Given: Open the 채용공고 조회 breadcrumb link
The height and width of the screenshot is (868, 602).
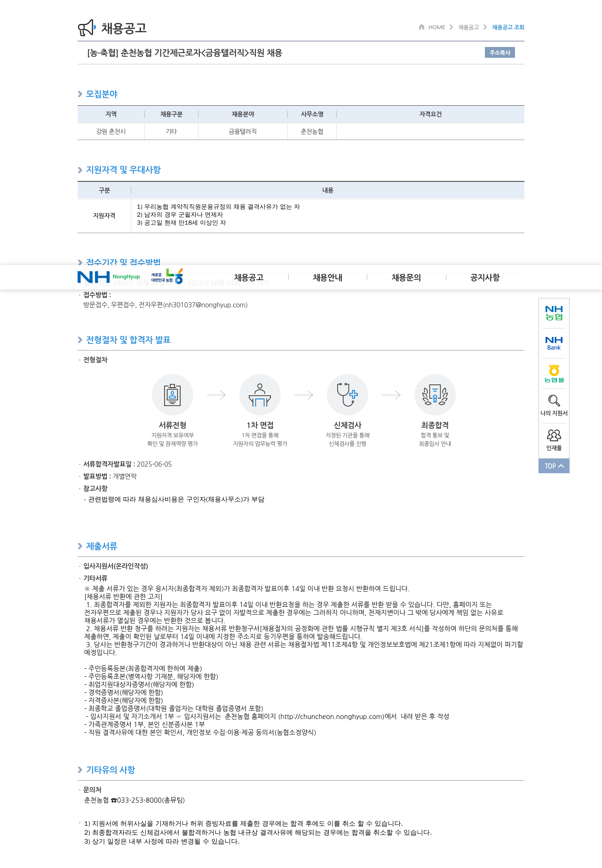Looking at the screenshot, I should 508,27.
